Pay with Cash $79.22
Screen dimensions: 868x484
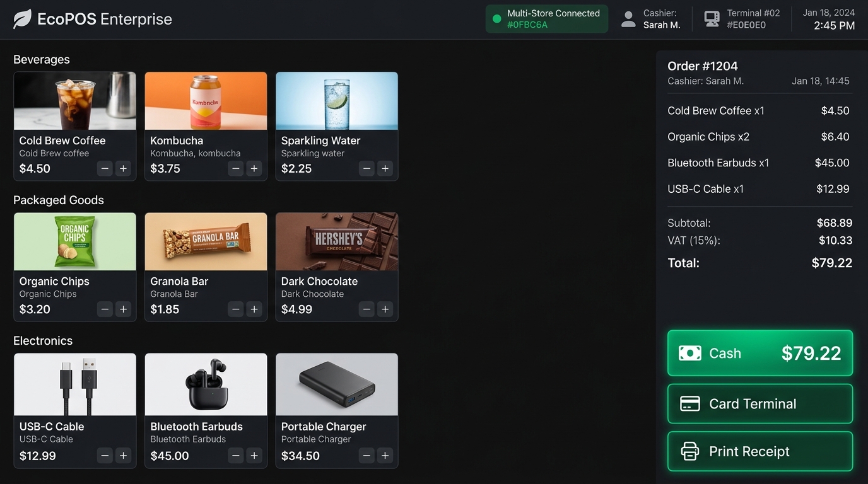coord(760,353)
